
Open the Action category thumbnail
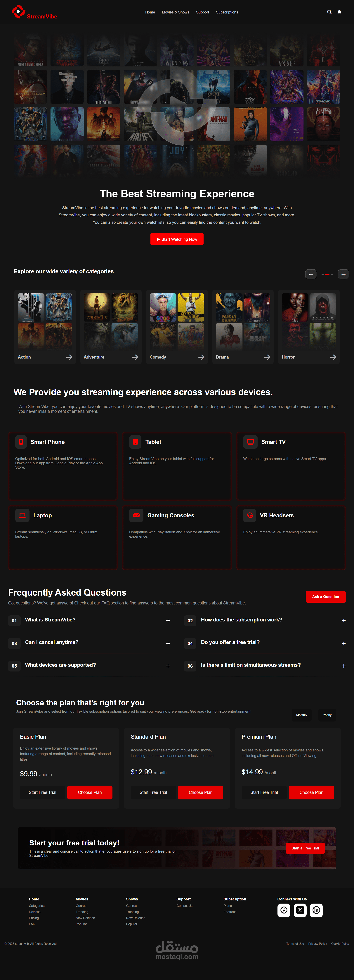pos(45,321)
